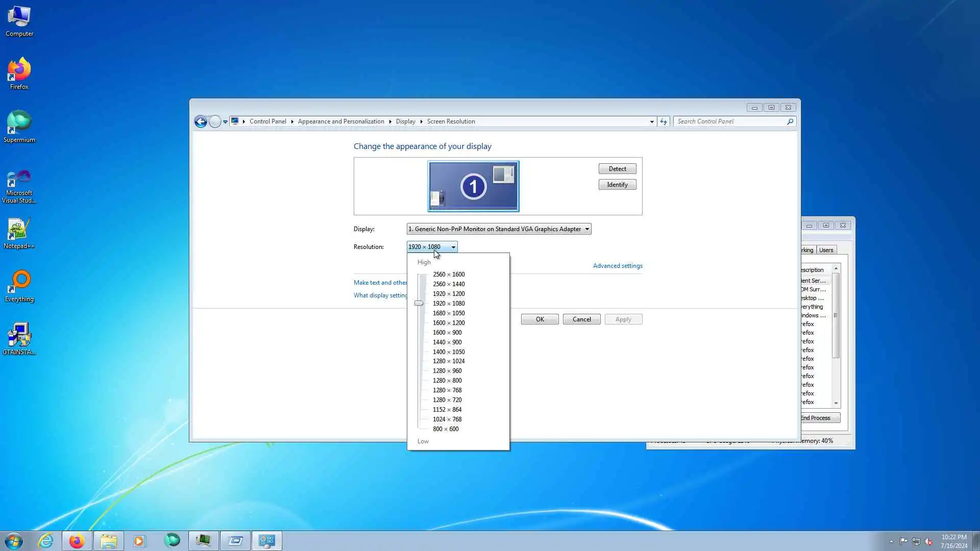The image size is (980, 551).
Task: Click the Windows Start orb
Action: (14, 541)
